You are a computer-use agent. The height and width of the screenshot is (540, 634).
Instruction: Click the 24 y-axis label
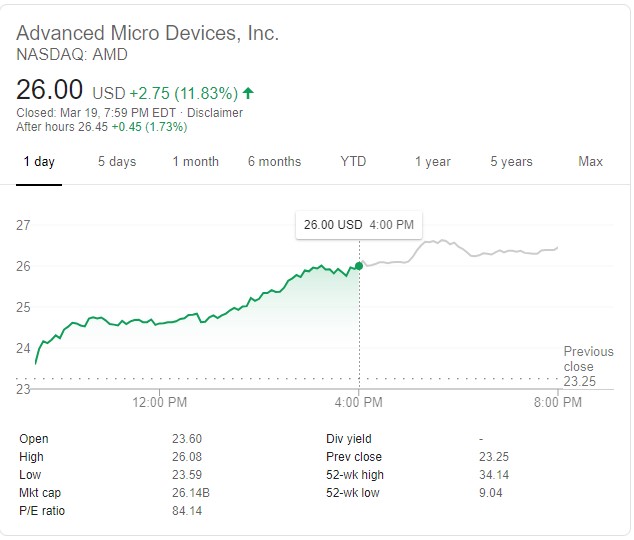23,348
